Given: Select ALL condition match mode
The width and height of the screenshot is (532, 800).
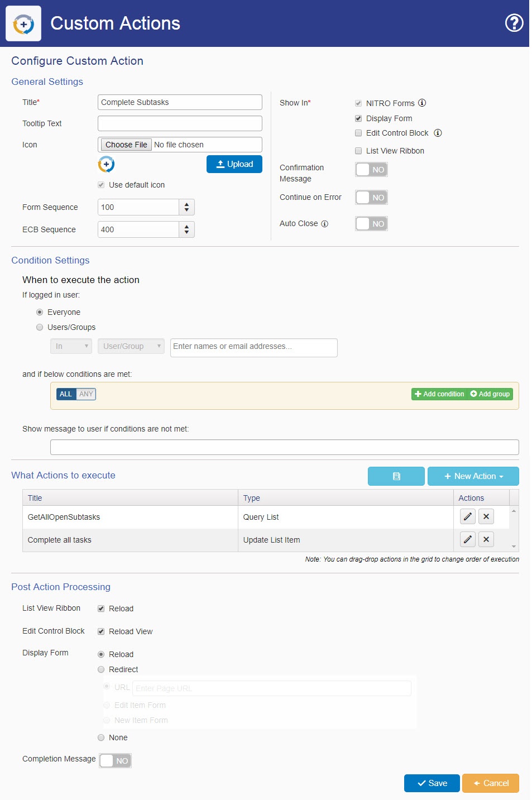Looking at the screenshot, I should [x=66, y=394].
